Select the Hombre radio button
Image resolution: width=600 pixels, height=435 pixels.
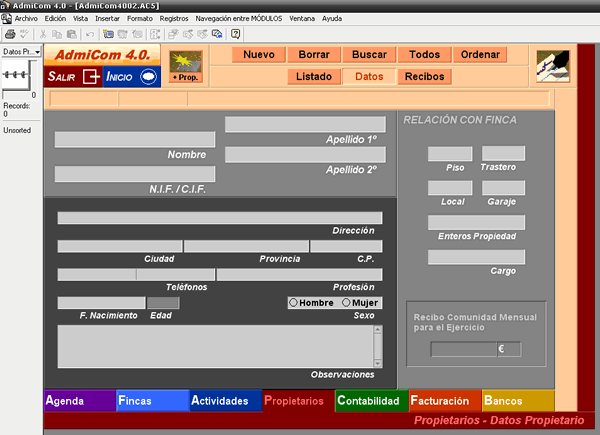[x=293, y=303]
